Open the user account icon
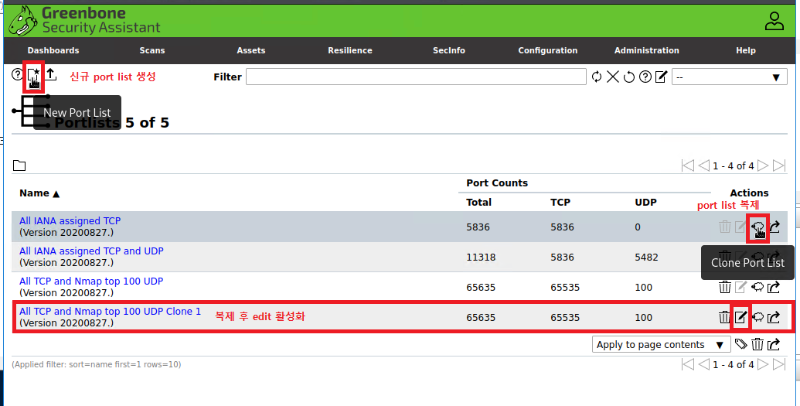This screenshot has width=800, height=406. [774, 20]
